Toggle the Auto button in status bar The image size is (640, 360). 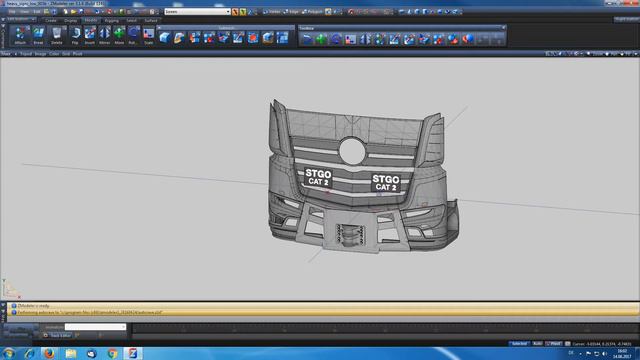point(538,344)
